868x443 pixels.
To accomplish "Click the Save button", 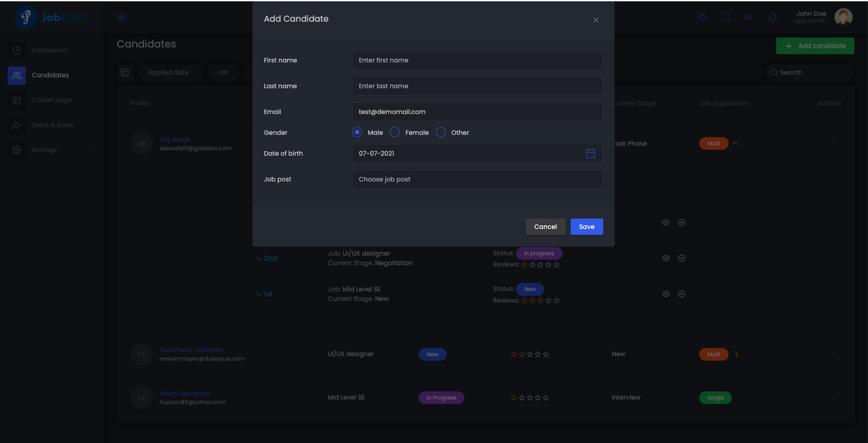I will click(587, 227).
